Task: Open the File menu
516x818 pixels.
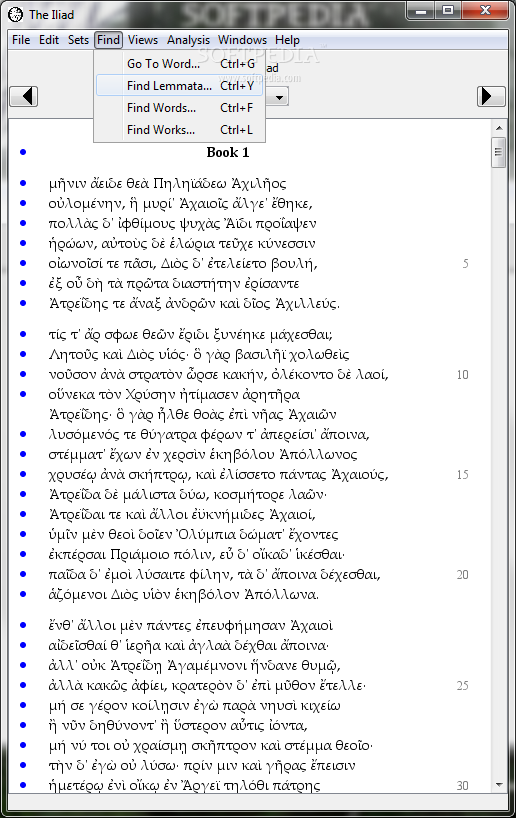Action: pos(21,40)
